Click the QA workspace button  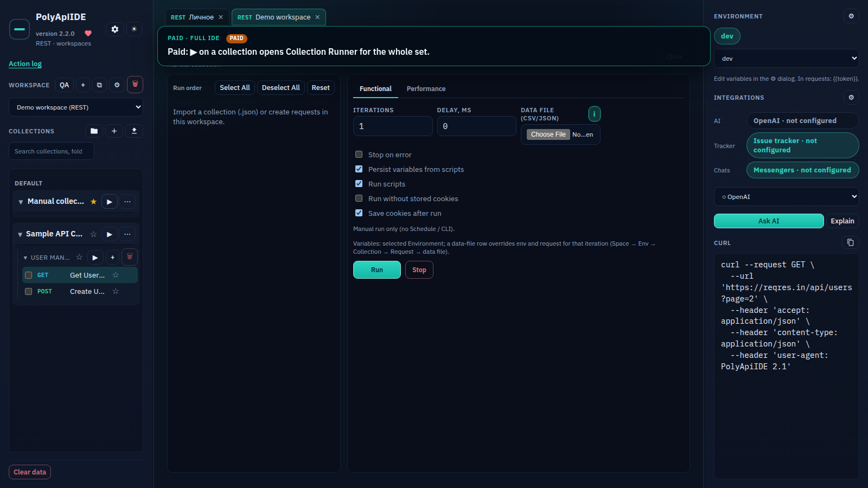pos(65,85)
